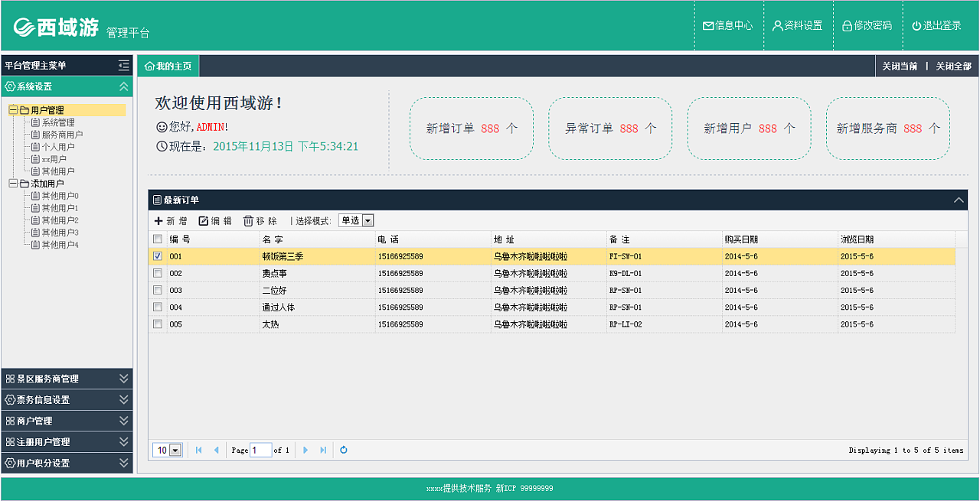This screenshot has height=501, width=980.
Task: Click the home icon on 我的主页 tab
Action: coord(149,67)
